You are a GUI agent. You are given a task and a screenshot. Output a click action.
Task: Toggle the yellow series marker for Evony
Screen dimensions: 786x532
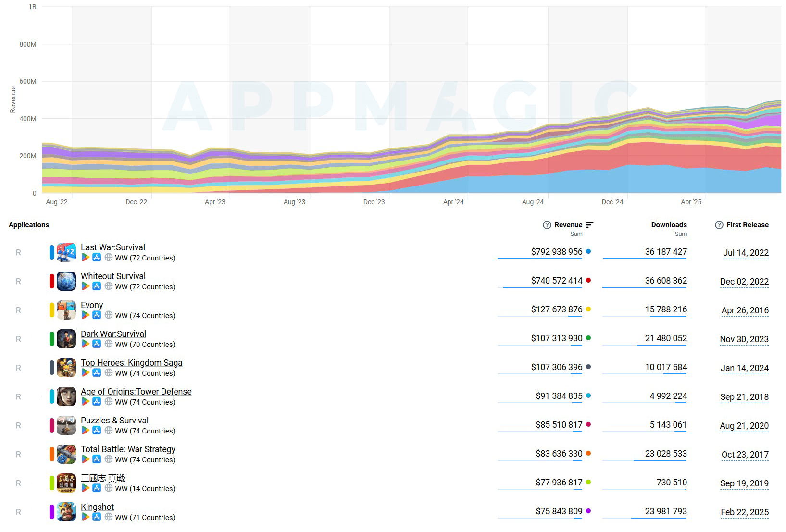click(52, 310)
